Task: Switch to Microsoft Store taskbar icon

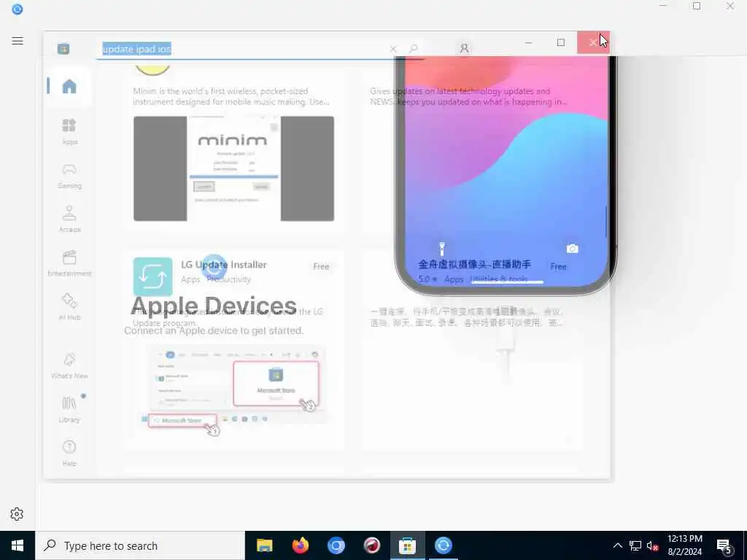Action: (407, 545)
